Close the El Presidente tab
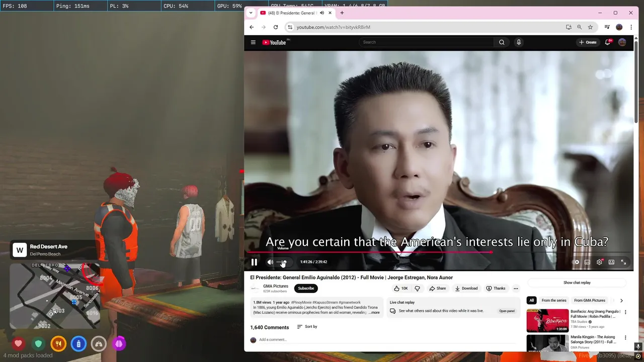Image resolution: width=644 pixels, height=362 pixels. coord(330,13)
